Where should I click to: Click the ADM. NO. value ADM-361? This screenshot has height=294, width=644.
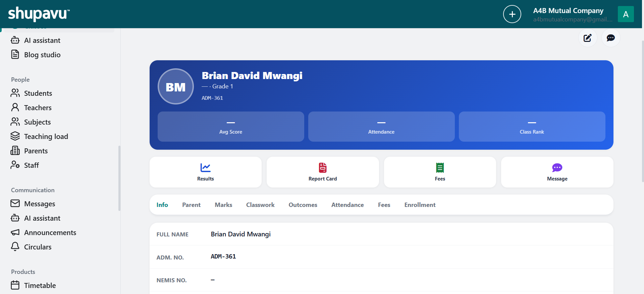pos(223,256)
